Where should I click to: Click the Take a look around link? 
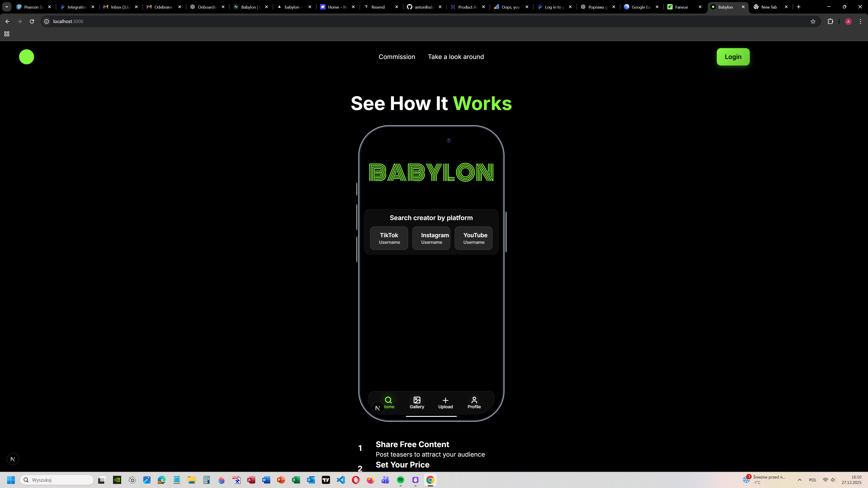[x=455, y=56]
